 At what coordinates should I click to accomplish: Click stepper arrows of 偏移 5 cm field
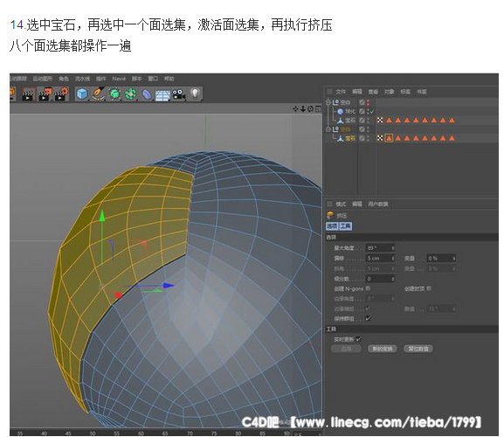click(x=393, y=258)
